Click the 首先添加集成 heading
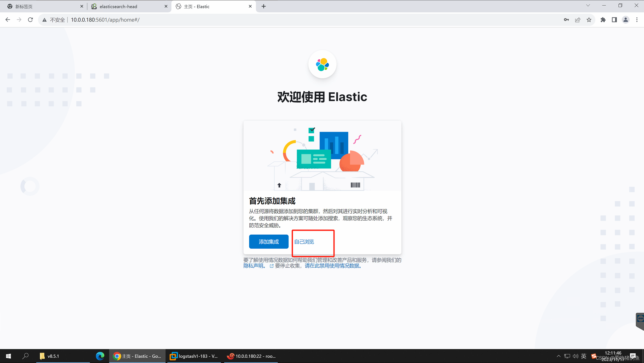644x363 pixels. (272, 201)
